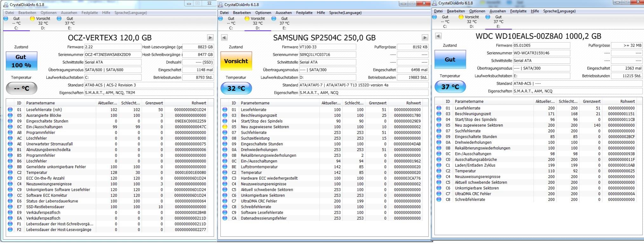Click status dot of Schreibfehlerrate row, WDC window
644x245 pixels.
coord(439,199)
